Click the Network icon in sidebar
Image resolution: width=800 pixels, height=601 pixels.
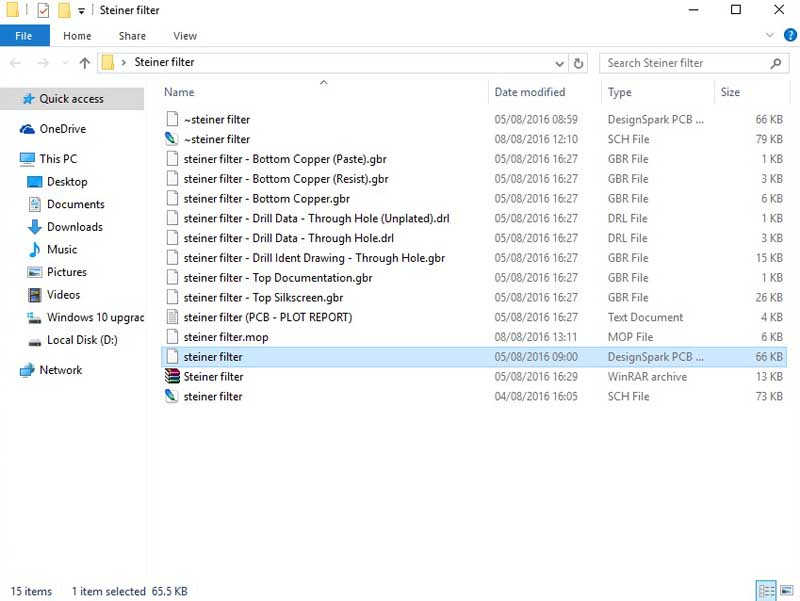click(x=27, y=370)
